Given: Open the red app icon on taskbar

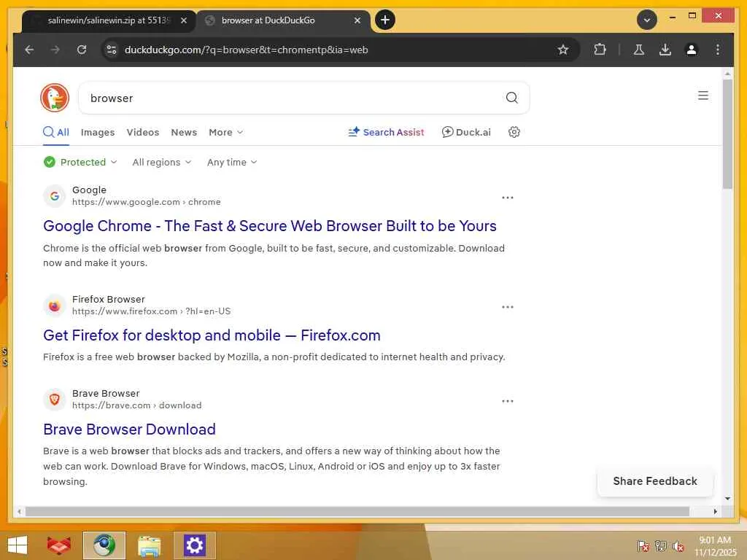Looking at the screenshot, I should coord(59,545).
